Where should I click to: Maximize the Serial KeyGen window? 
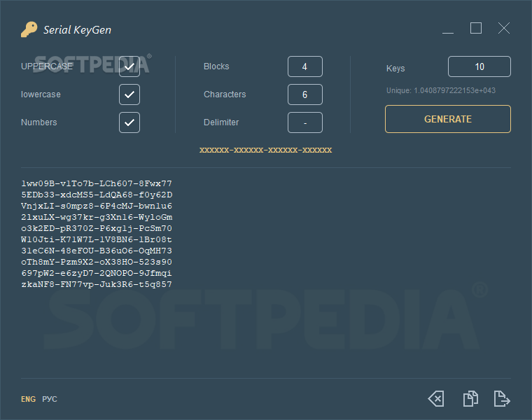pos(476,28)
